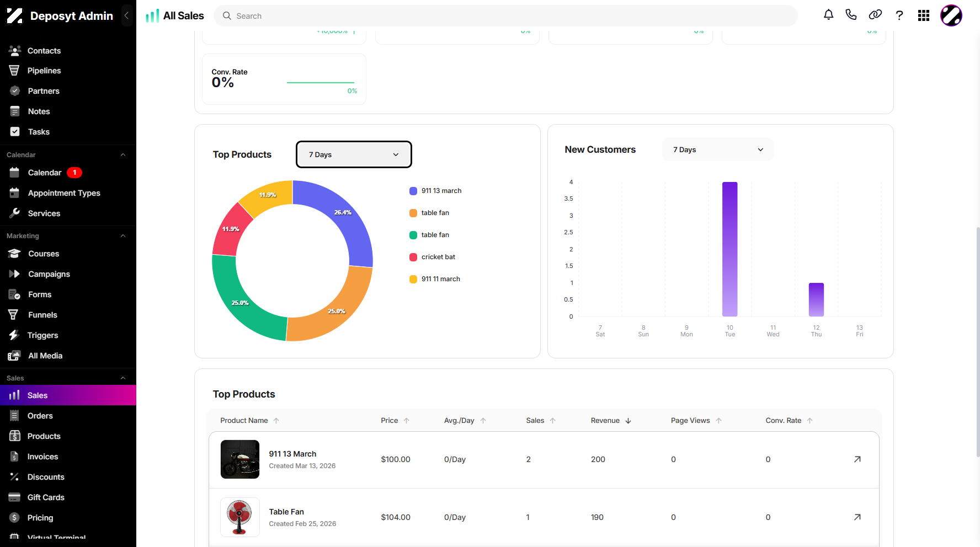Open help question mark icon
Screen dimensions: 980x547
[x=899, y=15]
